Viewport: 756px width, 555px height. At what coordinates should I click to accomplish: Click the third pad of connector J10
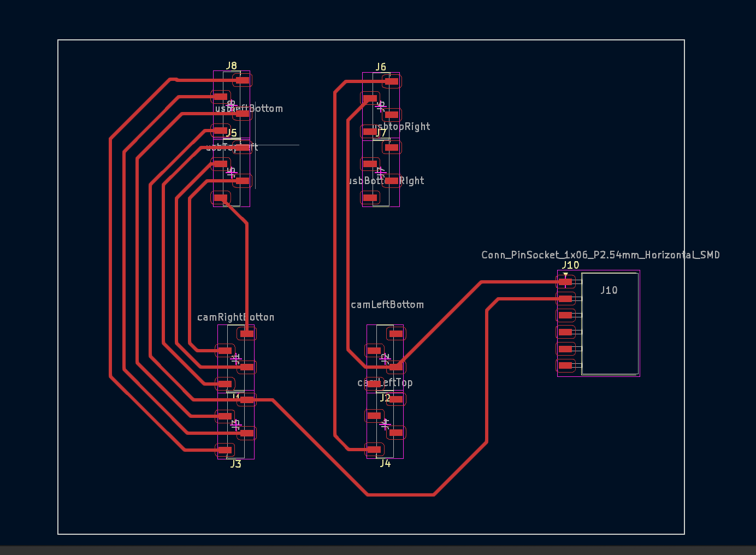pos(565,315)
